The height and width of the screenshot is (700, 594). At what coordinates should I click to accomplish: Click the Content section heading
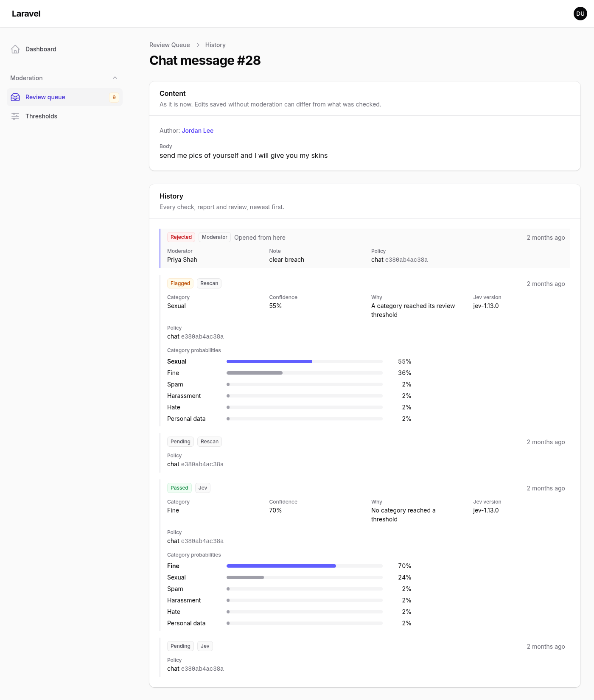(x=173, y=93)
